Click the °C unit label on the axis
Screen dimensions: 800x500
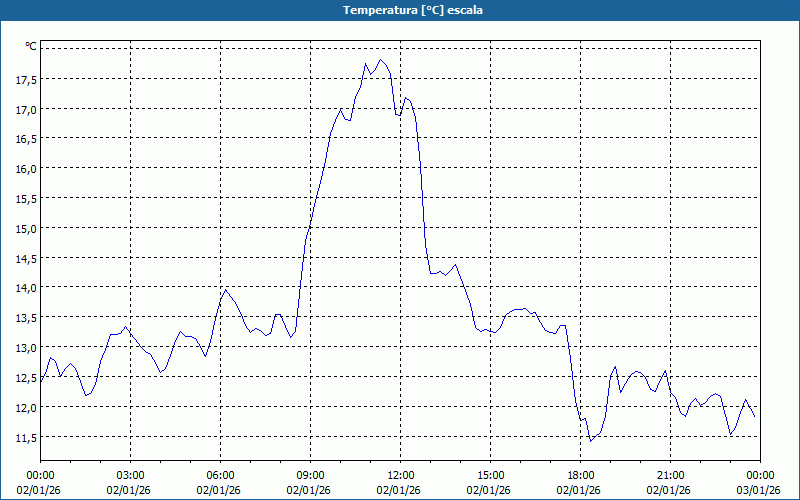coord(31,46)
